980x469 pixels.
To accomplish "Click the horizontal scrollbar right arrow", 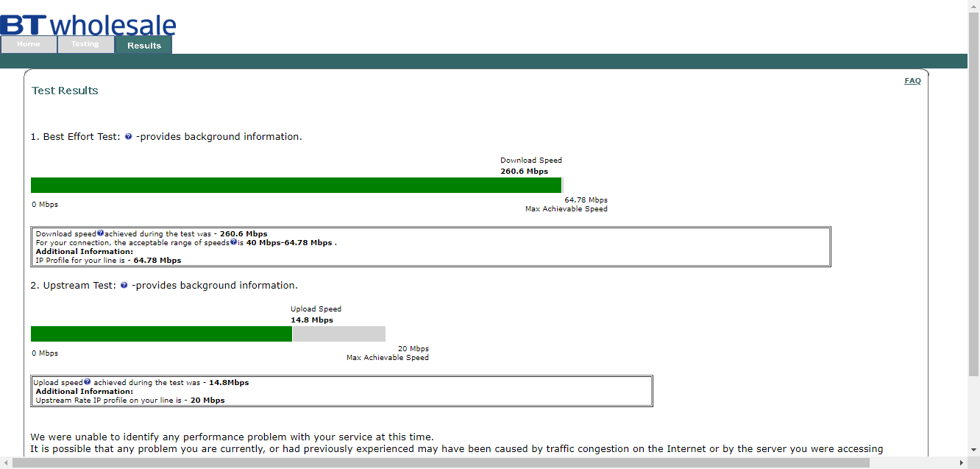I will (961, 462).
